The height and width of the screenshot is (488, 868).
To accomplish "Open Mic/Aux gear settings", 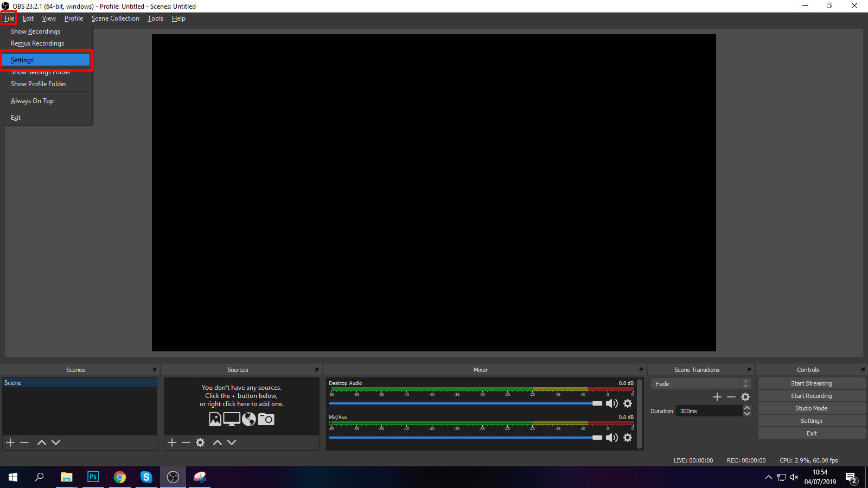I will 628,438.
